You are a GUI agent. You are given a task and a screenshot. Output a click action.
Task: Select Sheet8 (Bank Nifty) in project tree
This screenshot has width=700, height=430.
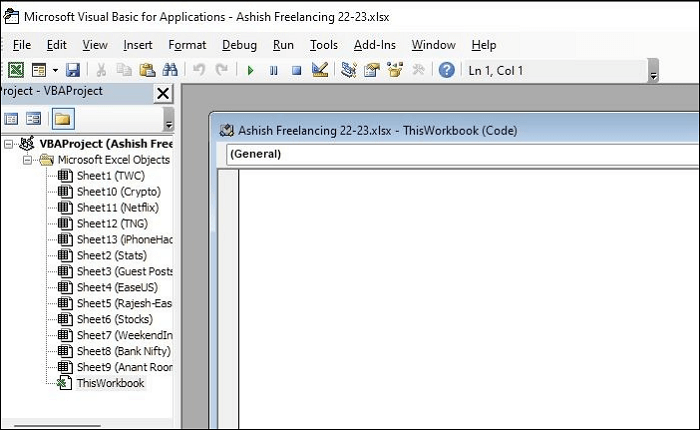tap(124, 351)
